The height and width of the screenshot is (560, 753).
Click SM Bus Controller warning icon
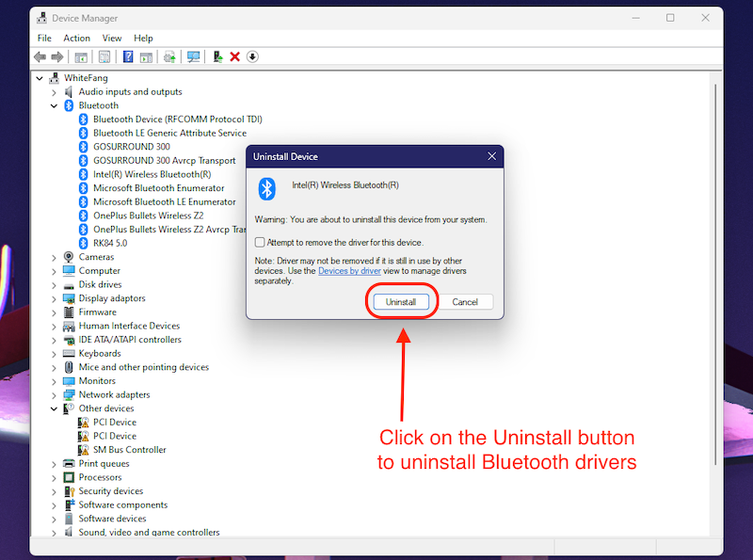click(83, 450)
